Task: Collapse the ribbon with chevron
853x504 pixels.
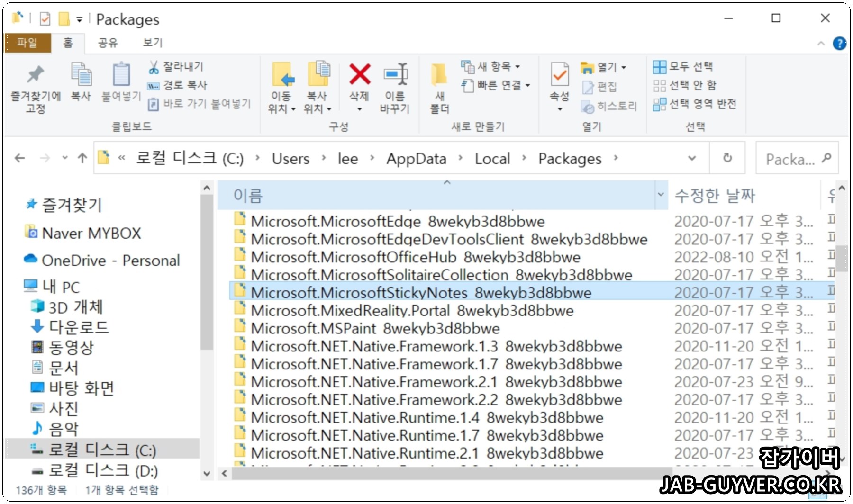Action: pos(821,44)
